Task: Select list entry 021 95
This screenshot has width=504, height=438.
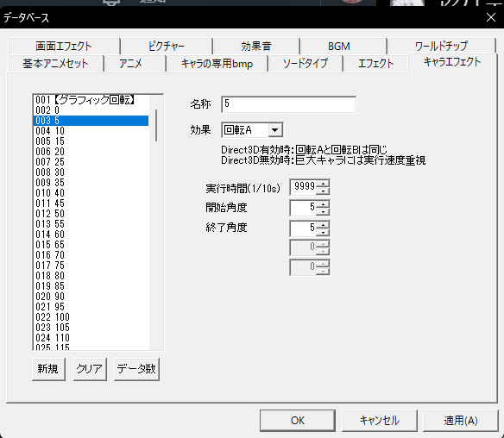Action: 91,307
